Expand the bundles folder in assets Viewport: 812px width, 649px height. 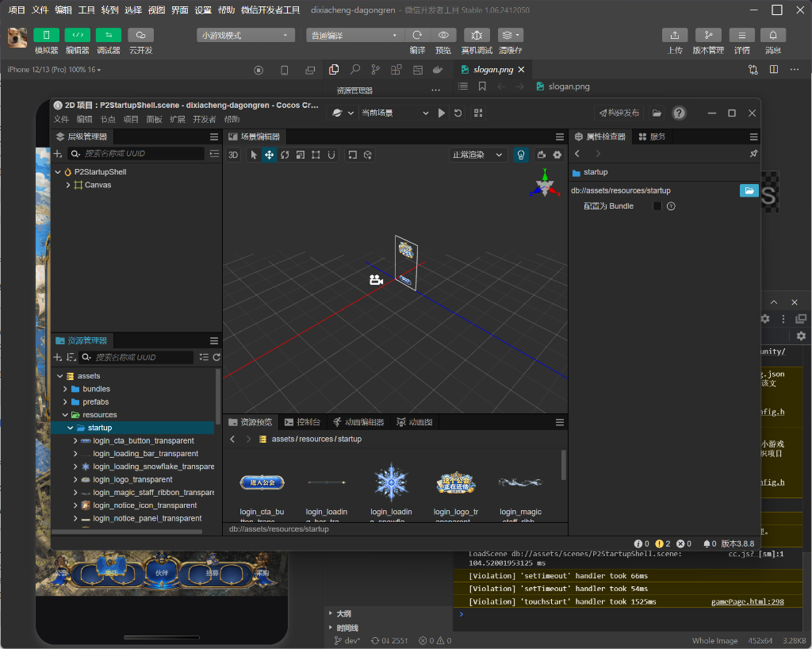(65, 389)
